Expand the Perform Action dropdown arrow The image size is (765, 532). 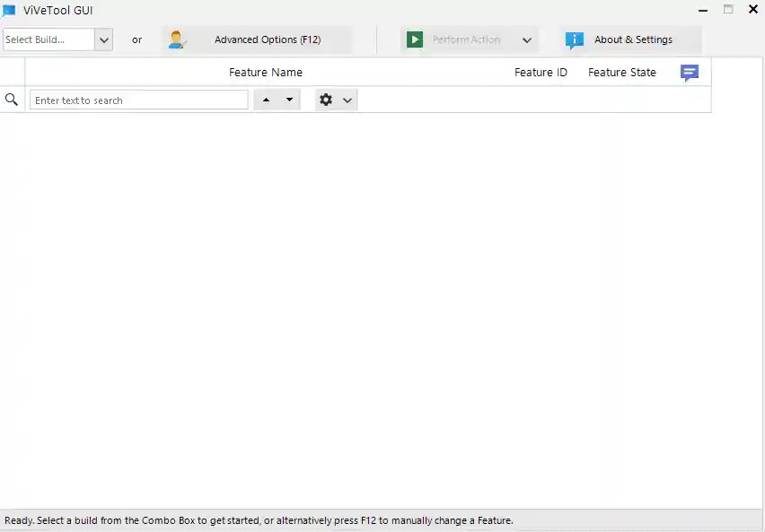click(527, 39)
